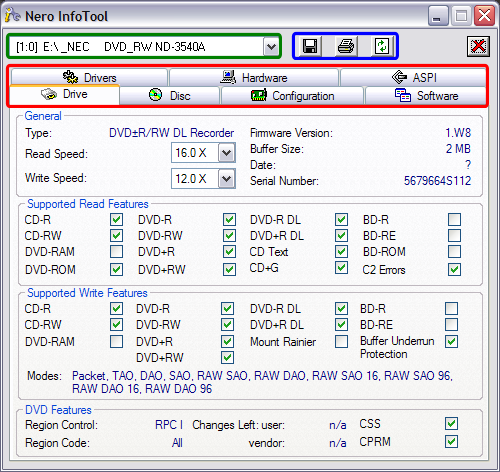Toggle the CSS checkbox

(452, 424)
